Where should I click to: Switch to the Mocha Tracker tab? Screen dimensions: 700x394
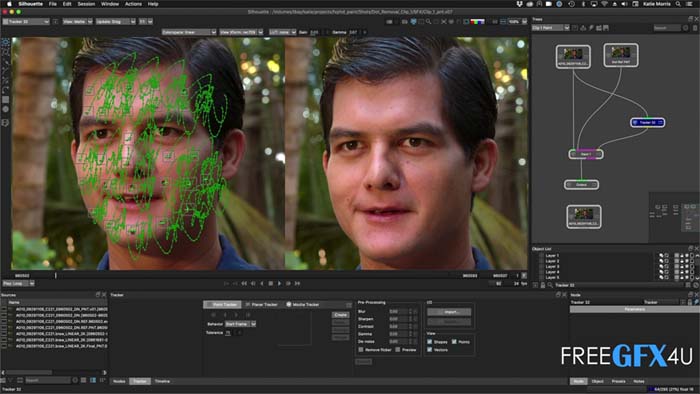click(303, 304)
